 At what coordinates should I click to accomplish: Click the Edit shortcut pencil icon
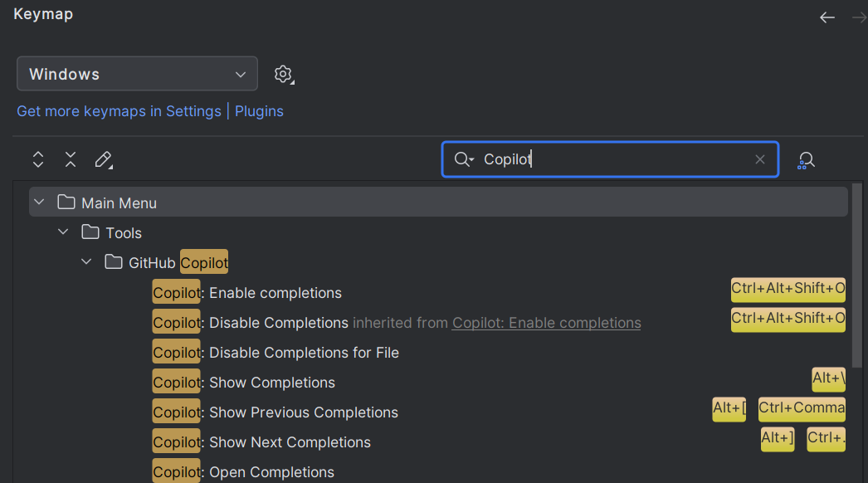(x=103, y=159)
